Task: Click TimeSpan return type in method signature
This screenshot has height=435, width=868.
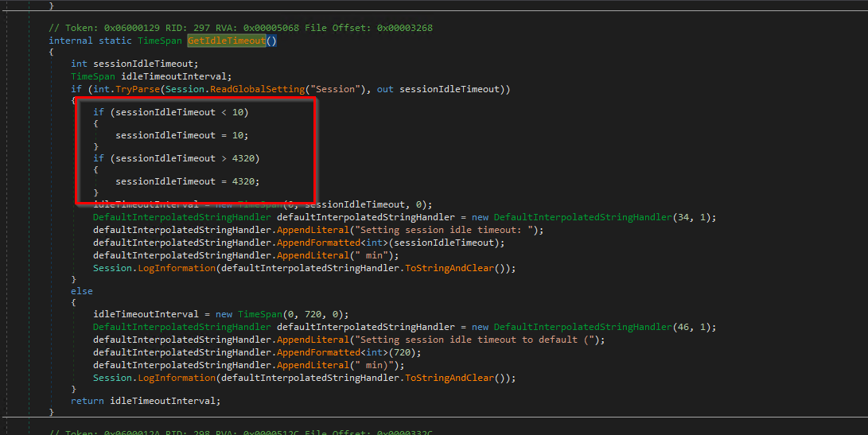Action: point(159,41)
